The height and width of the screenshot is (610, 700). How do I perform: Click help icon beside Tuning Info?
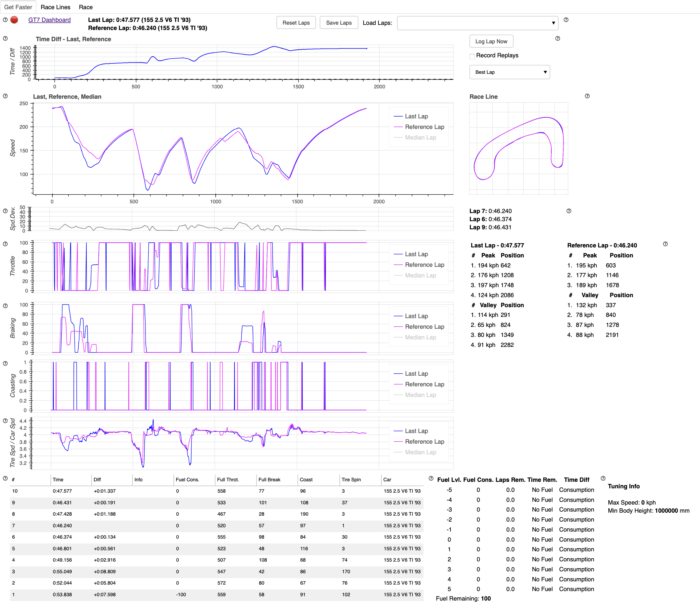(603, 478)
